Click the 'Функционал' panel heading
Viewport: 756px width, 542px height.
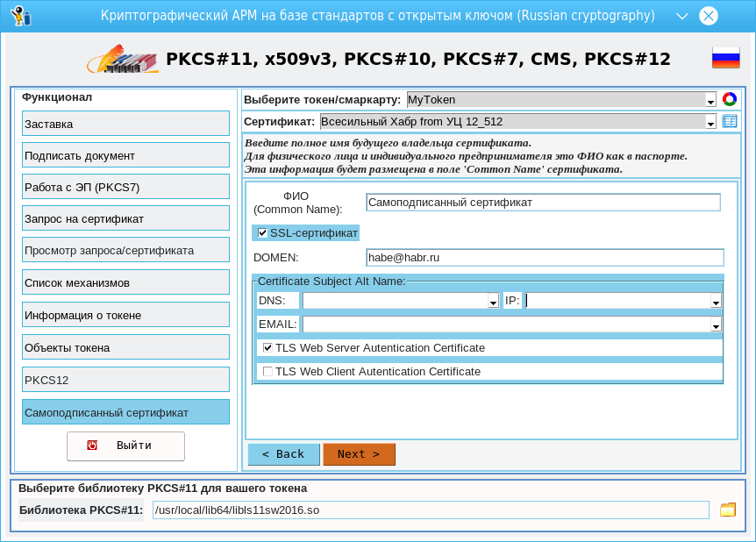coord(57,97)
